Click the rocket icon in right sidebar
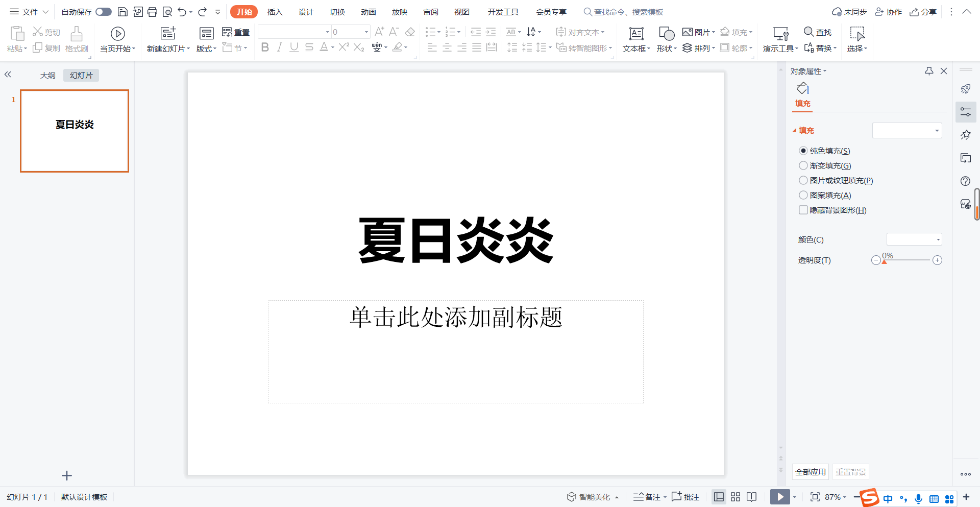Viewport: 980px width, 507px height. (965, 89)
